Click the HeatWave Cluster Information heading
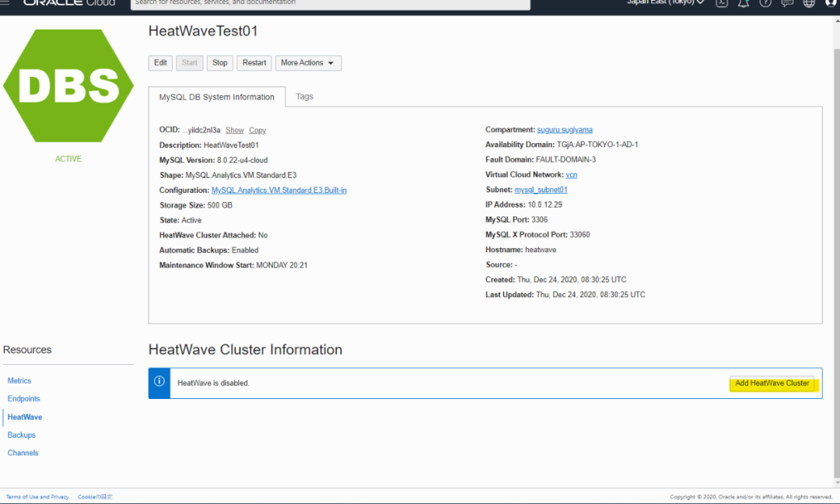840x504 pixels. point(245,350)
